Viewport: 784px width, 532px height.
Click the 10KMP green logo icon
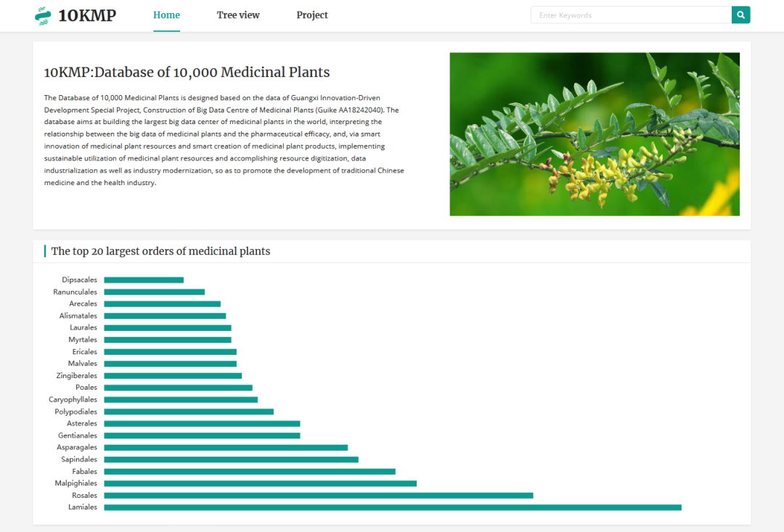43,15
